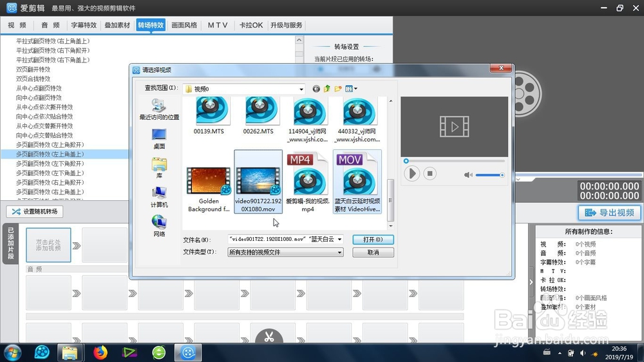Click transition list scroll-up arrow
644x362 pixels.
click(x=299, y=41)
